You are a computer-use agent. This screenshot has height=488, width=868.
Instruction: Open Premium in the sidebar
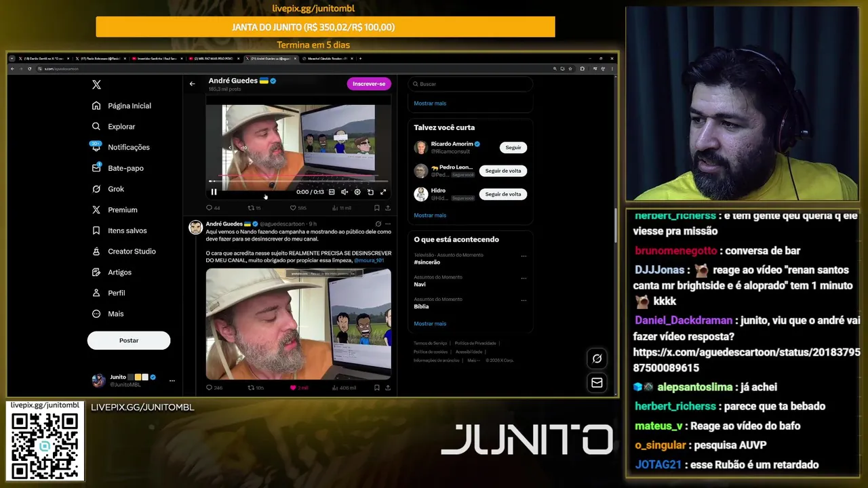[x=115, y=210]
